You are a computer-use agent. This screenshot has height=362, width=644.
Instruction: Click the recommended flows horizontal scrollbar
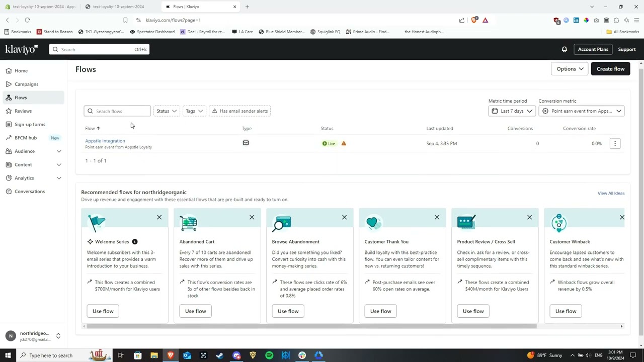[x=311, y=326]
